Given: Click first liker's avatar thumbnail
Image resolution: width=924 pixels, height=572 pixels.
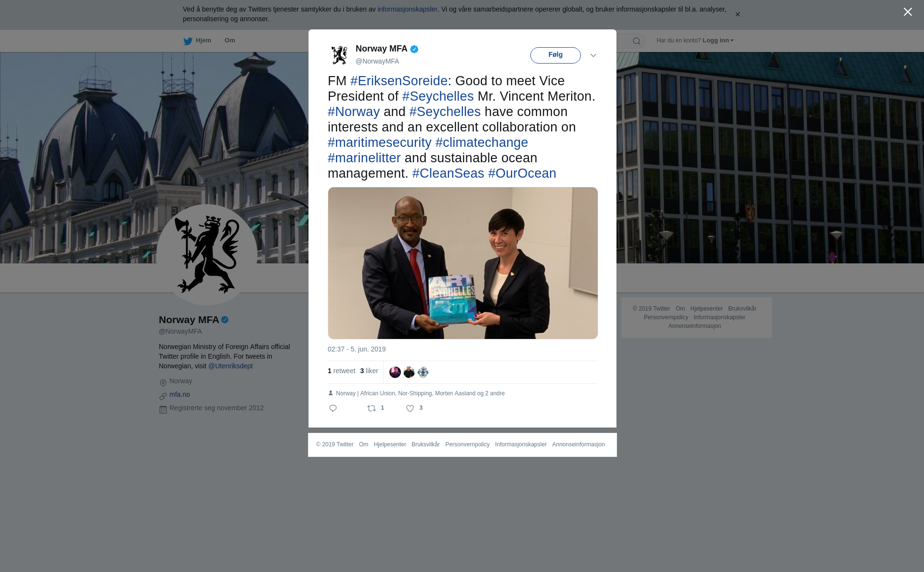Looking at the screenshot, I should 395,372.
